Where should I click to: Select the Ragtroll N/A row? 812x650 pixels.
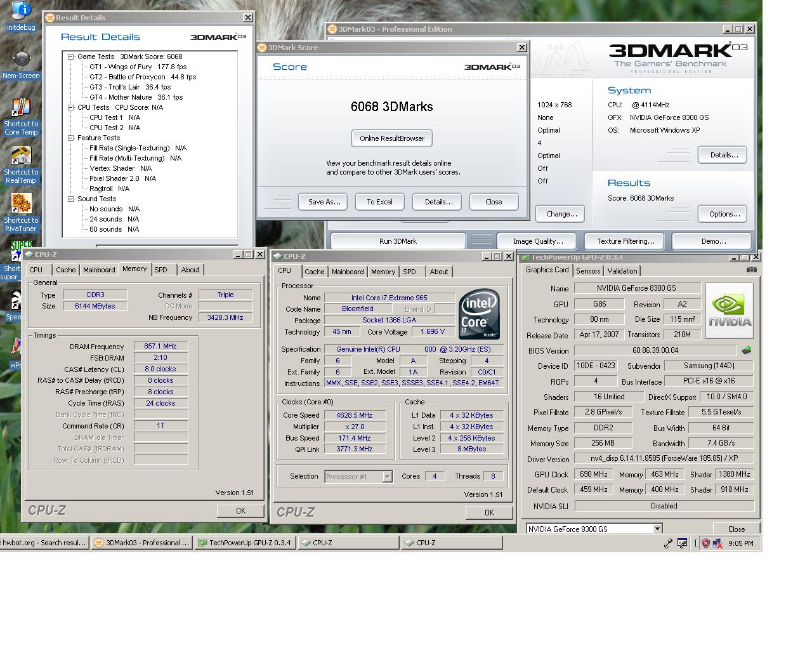[x=109, y=189]
